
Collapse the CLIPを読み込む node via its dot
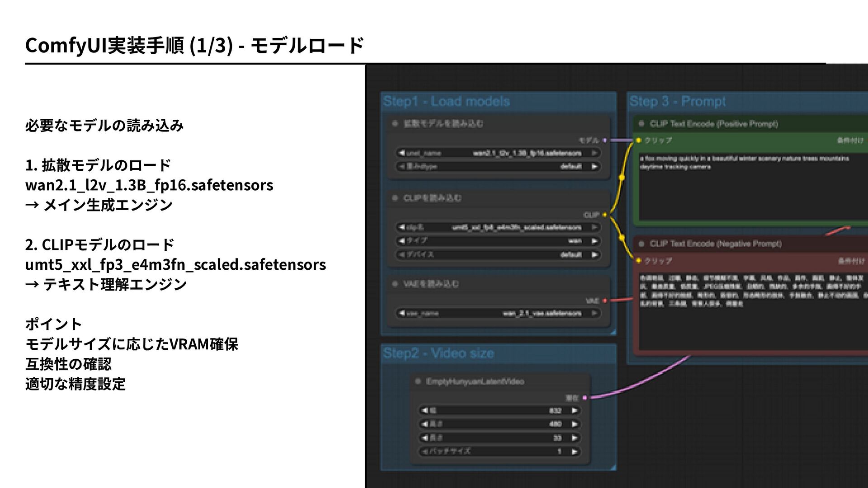[x=396, y=198]
